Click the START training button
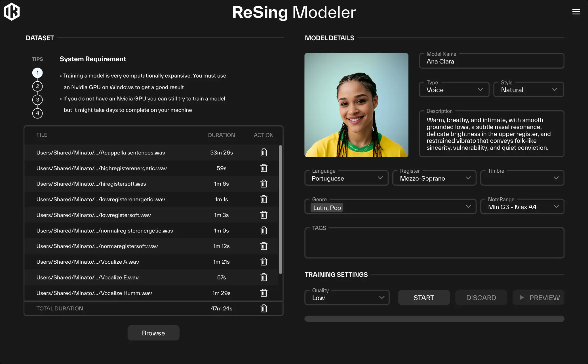 [x=424, y=298]
